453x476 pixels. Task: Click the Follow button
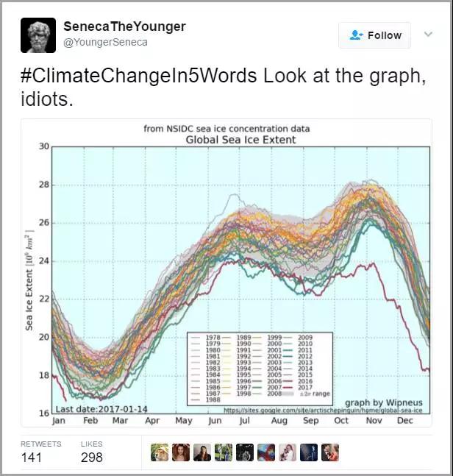374,35
